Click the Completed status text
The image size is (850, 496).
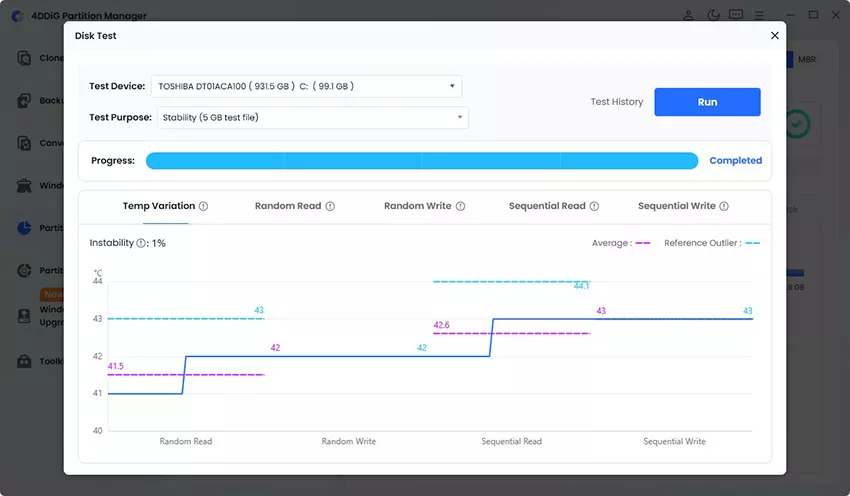coord(736,160)
